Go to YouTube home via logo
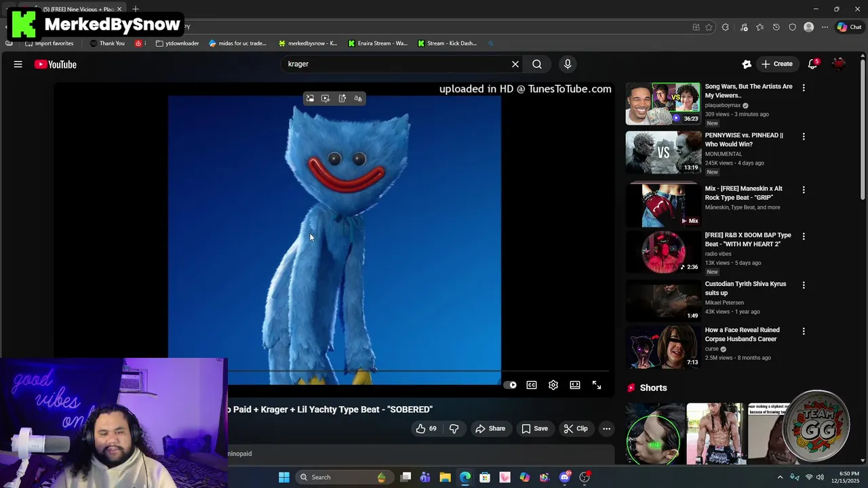The image size is (868, 488). [x=56, y=64]
